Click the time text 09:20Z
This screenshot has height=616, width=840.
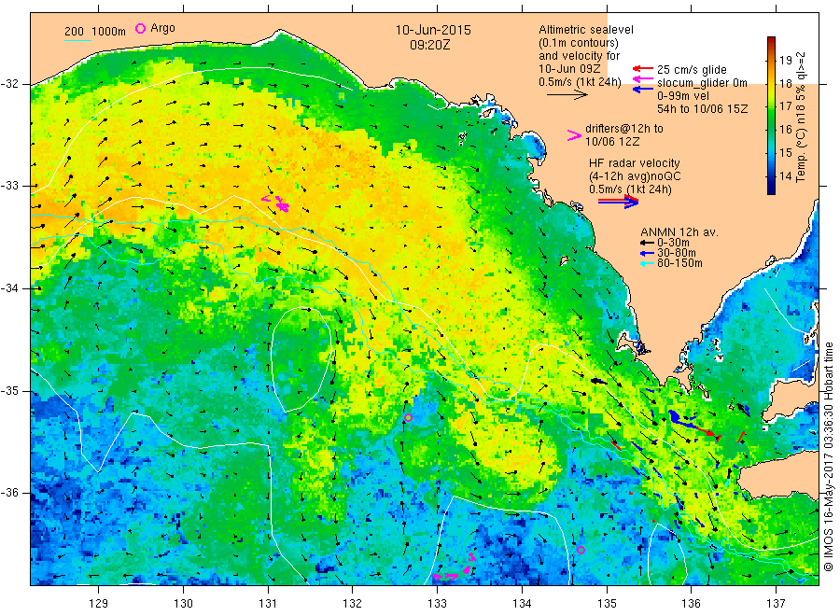pos(430,45)
